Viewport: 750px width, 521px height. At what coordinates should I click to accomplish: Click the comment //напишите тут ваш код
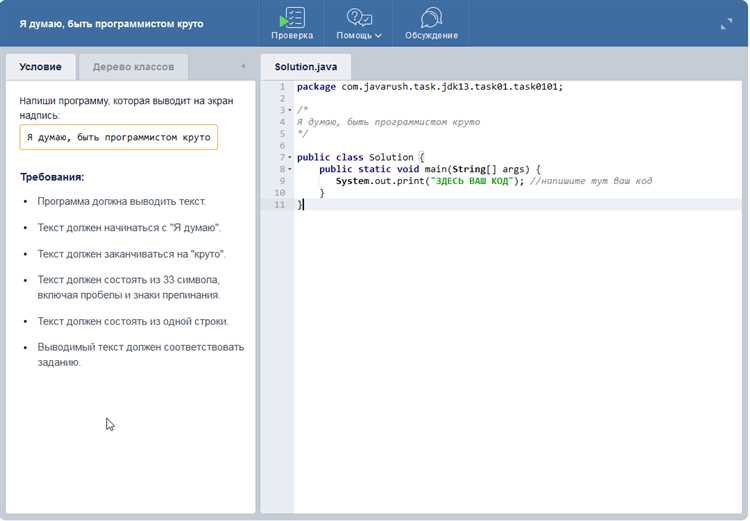[591, 181]
